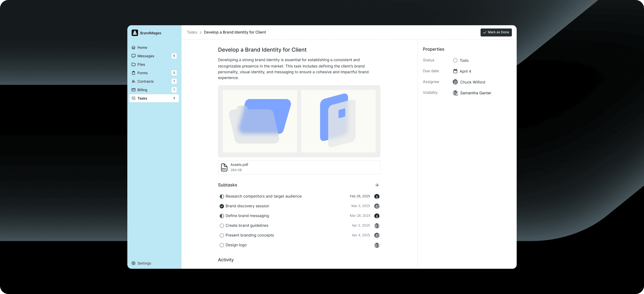Open the Todo status dropdown
The image size is (644, 294).
tap(464, 60)
